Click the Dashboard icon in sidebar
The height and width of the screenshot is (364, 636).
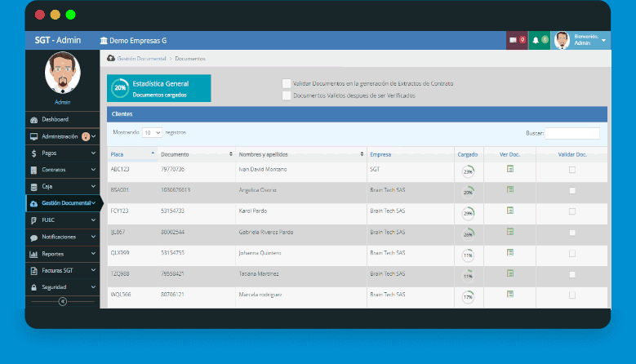34,119
